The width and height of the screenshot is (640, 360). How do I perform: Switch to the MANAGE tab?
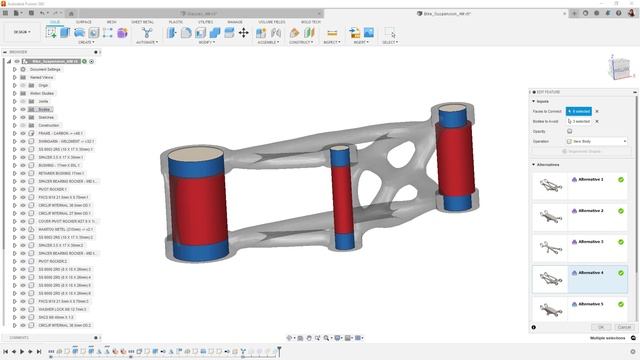point(235,22)
